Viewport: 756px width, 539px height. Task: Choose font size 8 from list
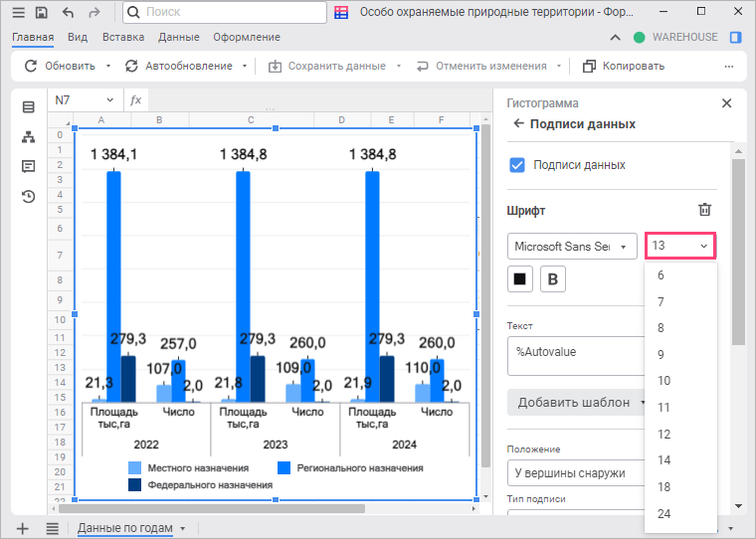[x=680, y=328]
